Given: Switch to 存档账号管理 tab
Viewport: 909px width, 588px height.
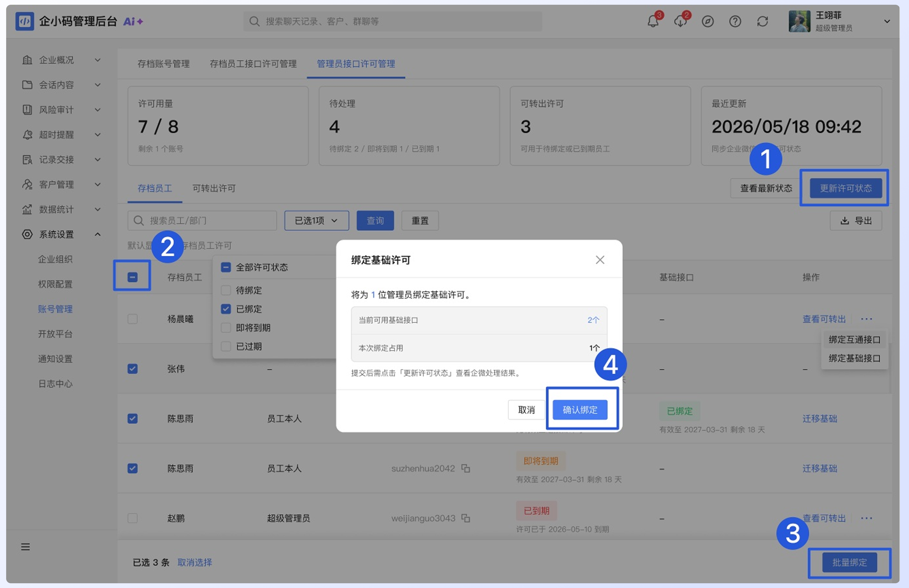Looking at the screenshot, I should point(163,64).
